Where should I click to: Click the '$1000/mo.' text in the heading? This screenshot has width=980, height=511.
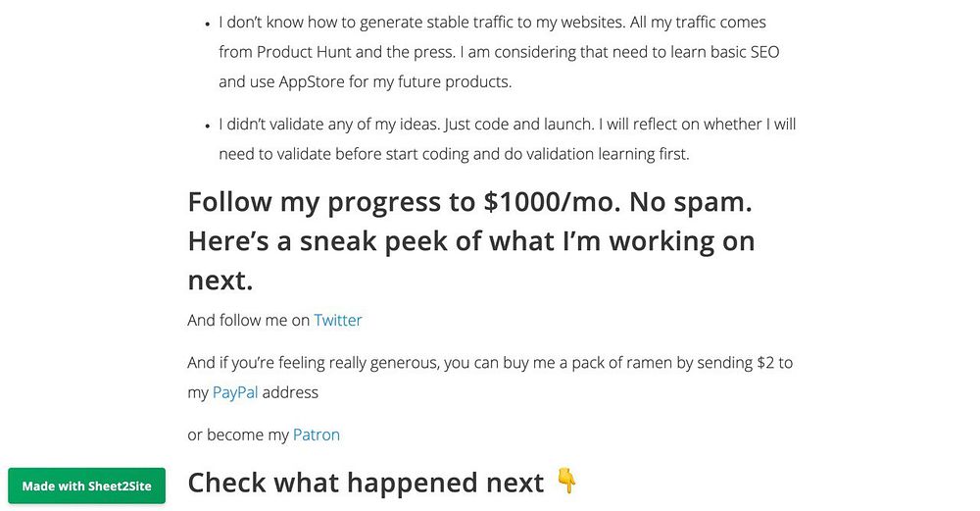(552, 202)
